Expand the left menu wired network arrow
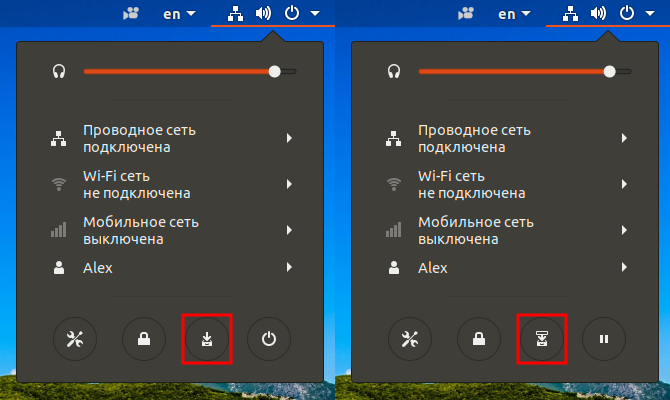The height and width of the screenshot is (400, 670). coord(289,138)
